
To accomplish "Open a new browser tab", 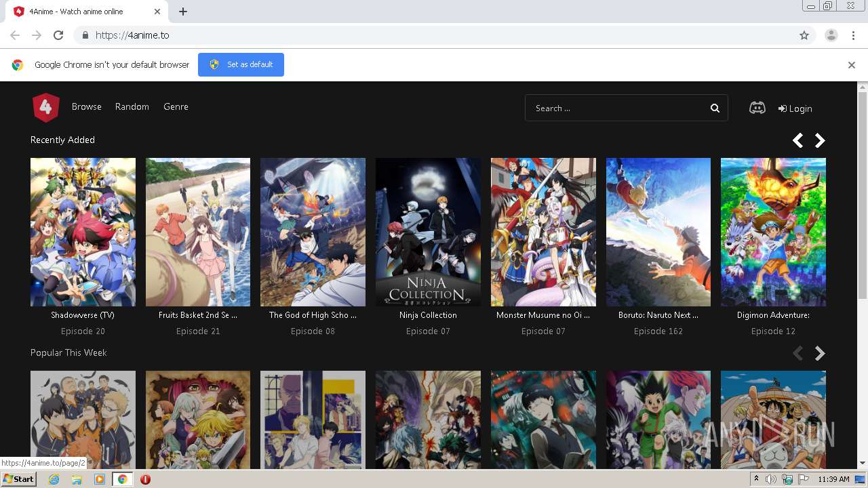I will pyautogui.click(x=183, y=12).
